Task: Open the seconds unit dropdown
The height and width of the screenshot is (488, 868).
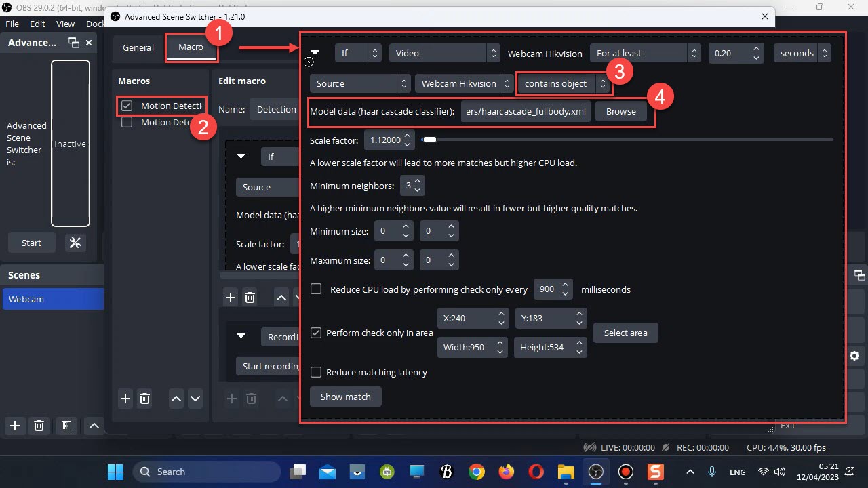Action: point(802,53)
